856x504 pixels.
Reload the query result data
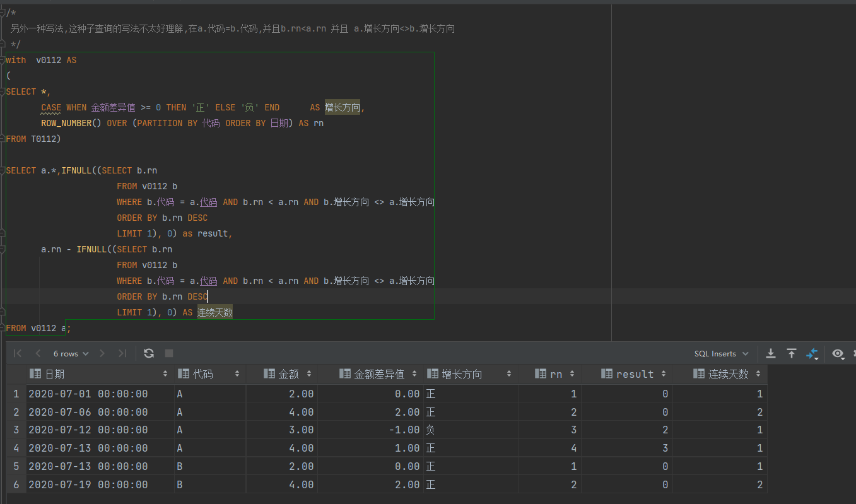pyautogui.click(x=149, y=353)
